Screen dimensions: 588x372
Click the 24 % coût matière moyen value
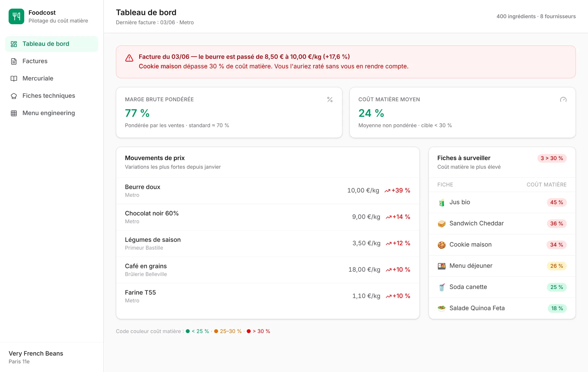(371, 113)
